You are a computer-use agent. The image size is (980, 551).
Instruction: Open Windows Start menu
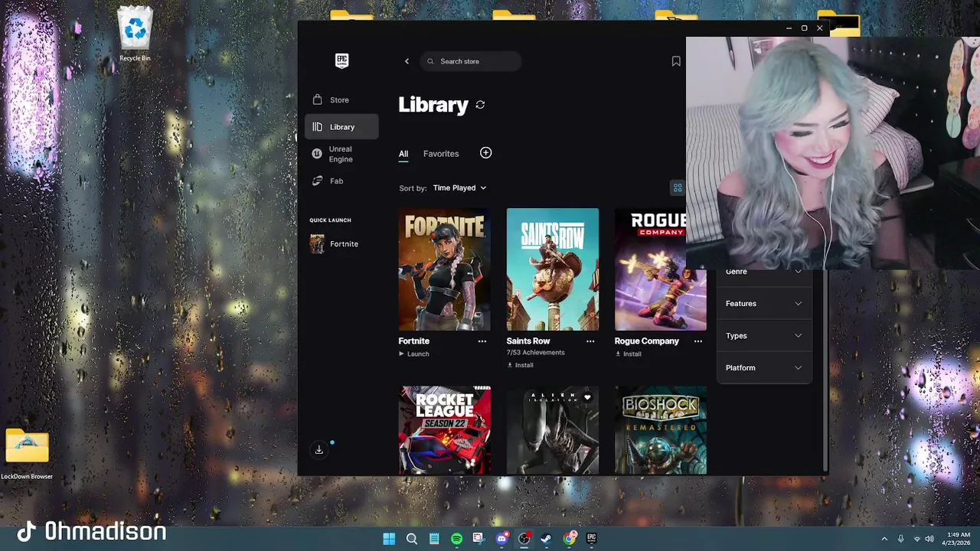click(389, 539)
